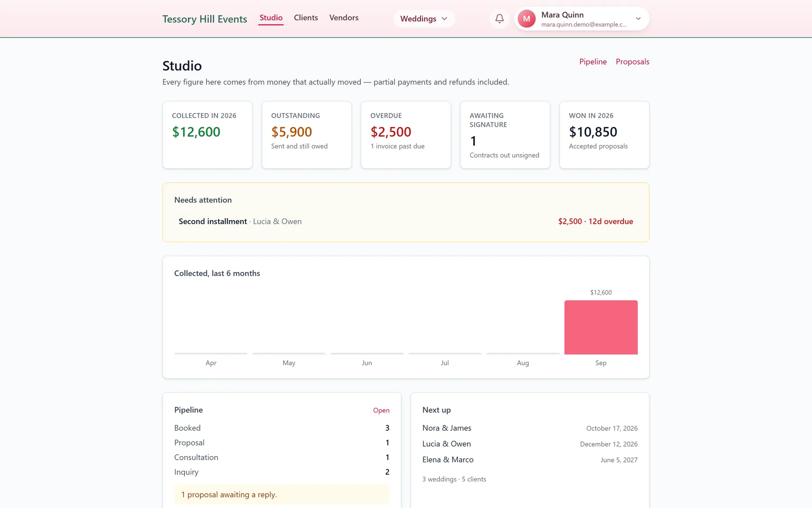This screenshot has width=812, height=508.
Task: Click the Booked pipeline row
Action: pos(282,428)
